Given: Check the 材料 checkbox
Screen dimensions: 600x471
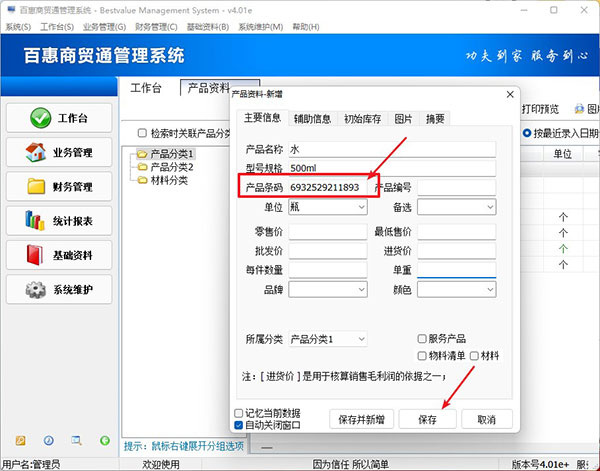Looking at the screenshot, I should point(474,356).
